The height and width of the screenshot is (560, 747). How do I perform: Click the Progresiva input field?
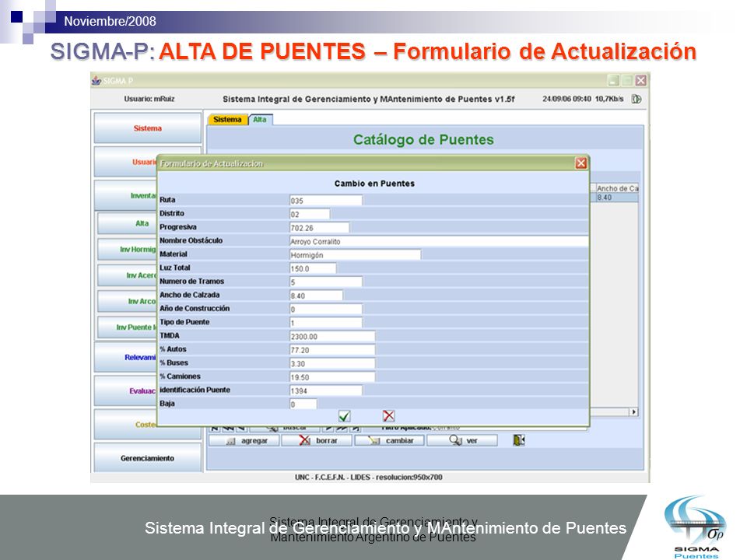(319, 228)
